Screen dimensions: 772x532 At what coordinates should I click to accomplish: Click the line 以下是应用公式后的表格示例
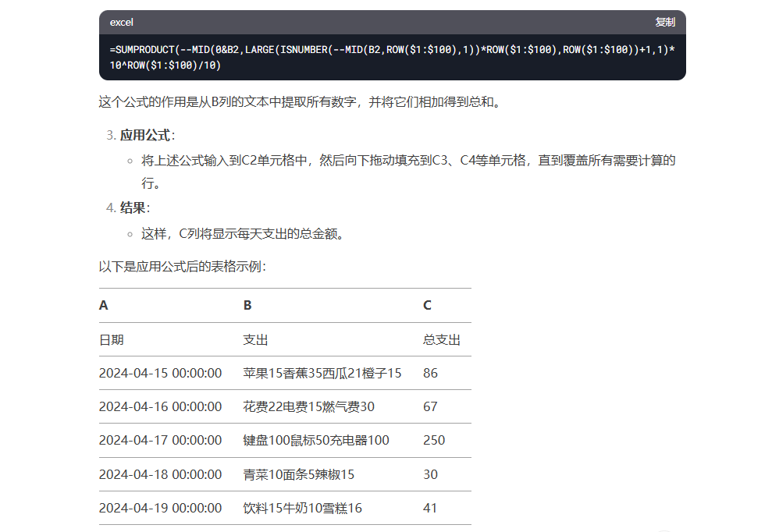pos(182,267)
